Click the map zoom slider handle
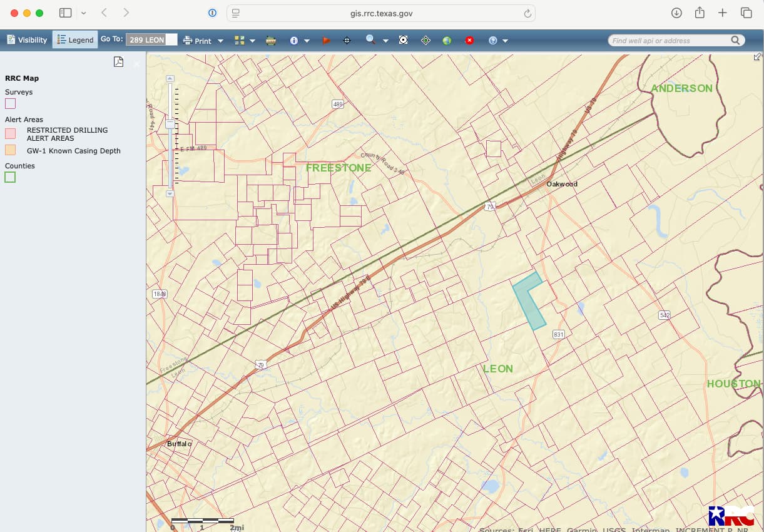 170,124
